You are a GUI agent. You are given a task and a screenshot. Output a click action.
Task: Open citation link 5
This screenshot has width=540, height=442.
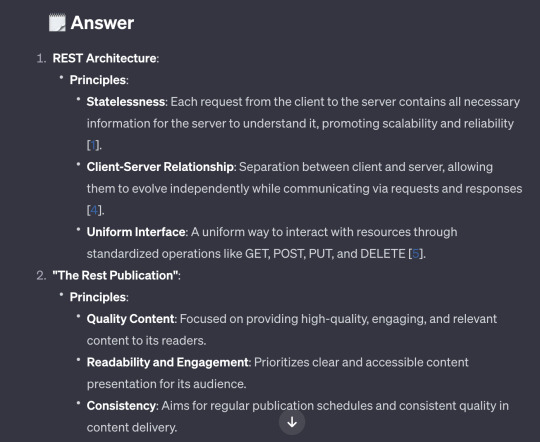415,254
